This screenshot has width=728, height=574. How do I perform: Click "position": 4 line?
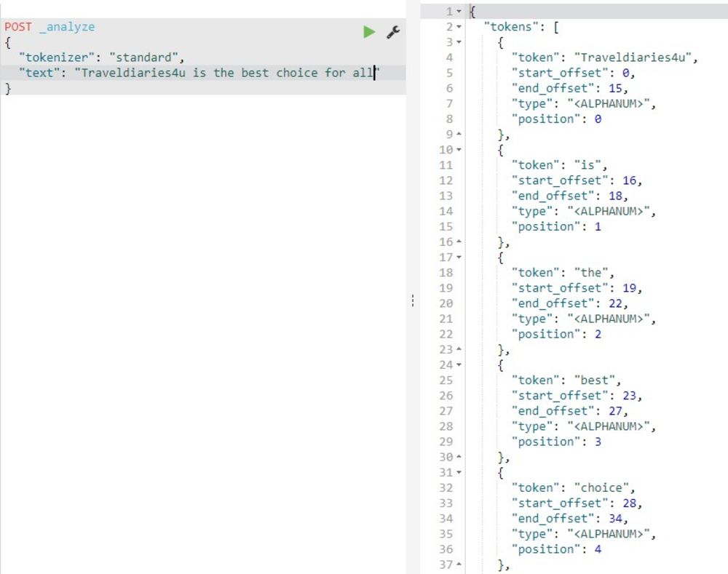(x=557, y=549)
